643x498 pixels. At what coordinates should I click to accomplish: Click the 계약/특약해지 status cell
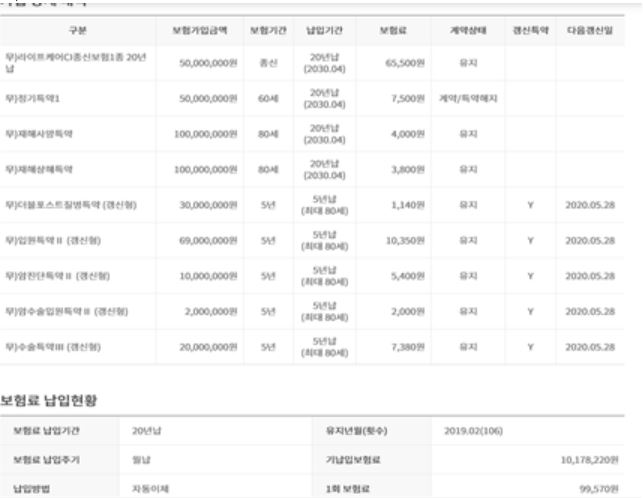tap(468, 98)
